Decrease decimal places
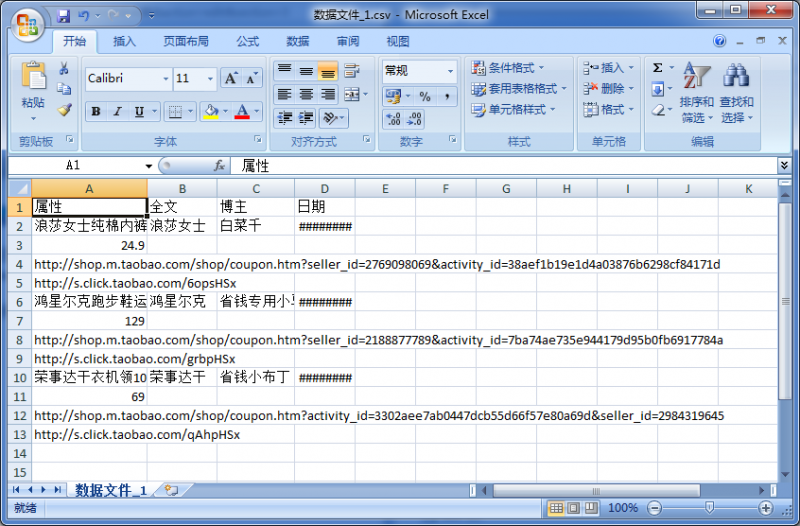 [x=414, y=119]
